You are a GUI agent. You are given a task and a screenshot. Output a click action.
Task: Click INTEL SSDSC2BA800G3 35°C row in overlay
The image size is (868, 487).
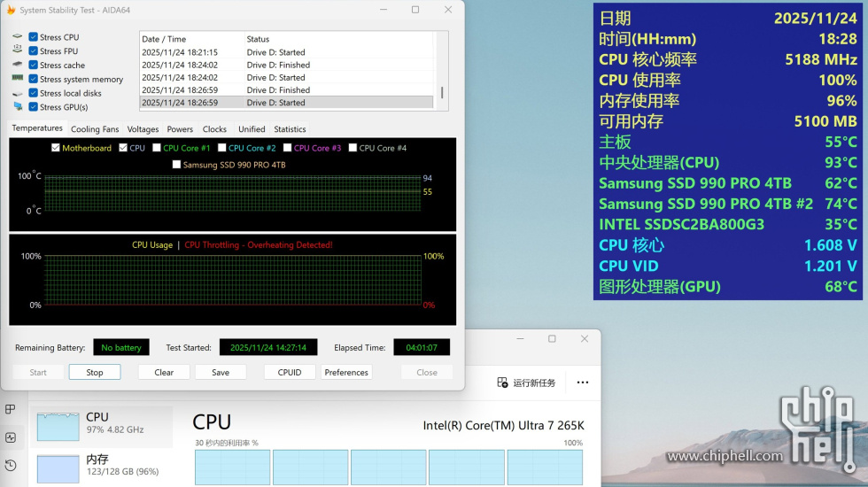click(x=728, y=224)
